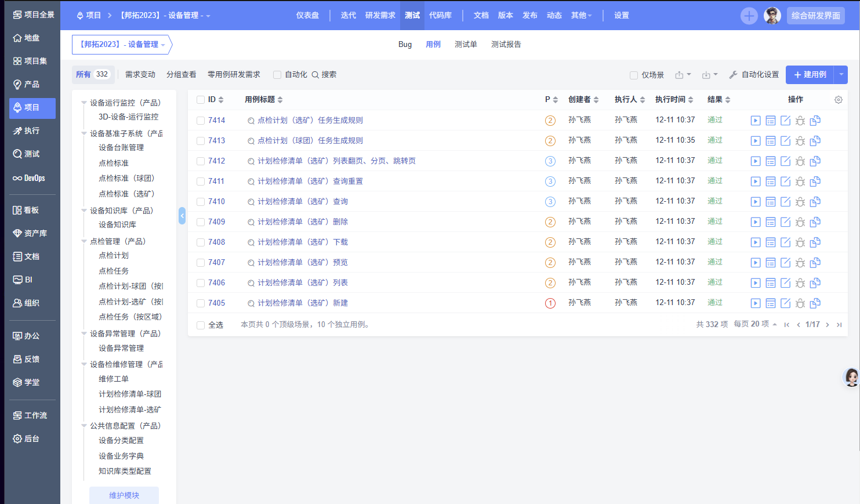This screenshot has width=860, height=504.
Task: Open 【邦拓2023】- 设备管理 module selector dropdown
Action: pos(122,45)
